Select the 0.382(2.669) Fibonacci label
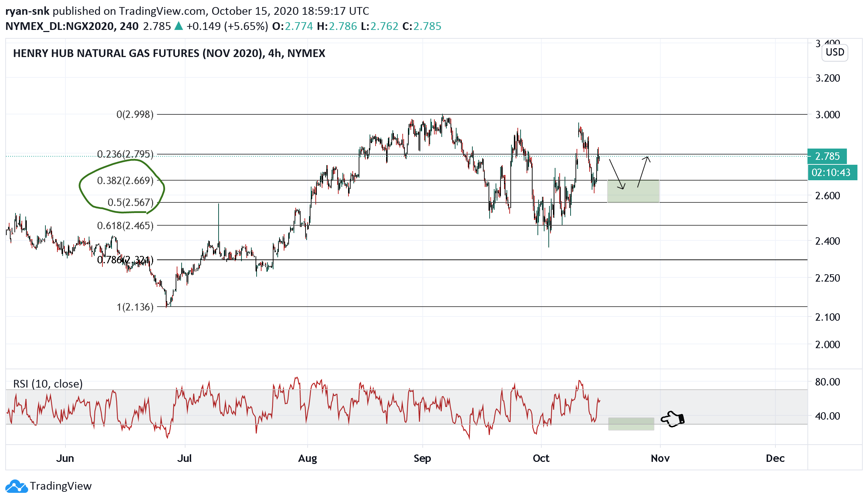 pos(125,181)
